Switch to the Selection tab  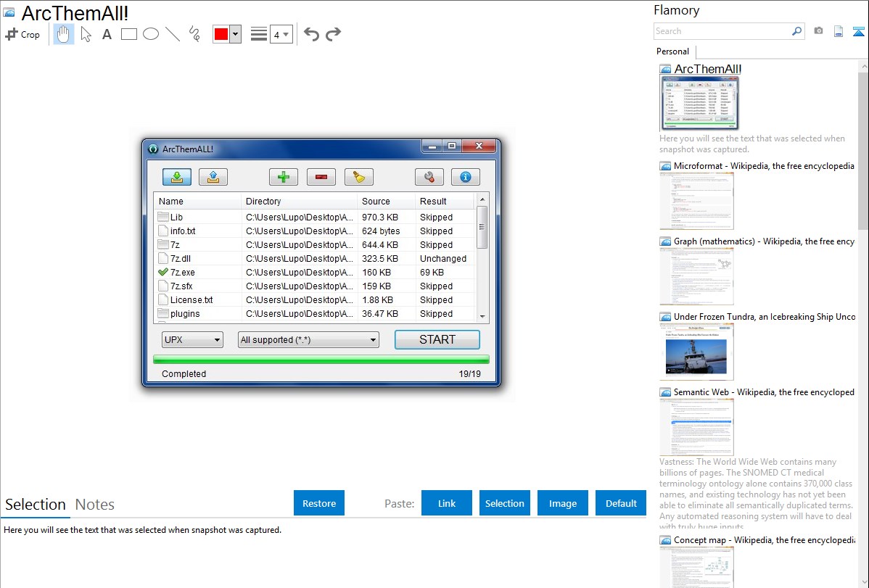tap(36, 505)
